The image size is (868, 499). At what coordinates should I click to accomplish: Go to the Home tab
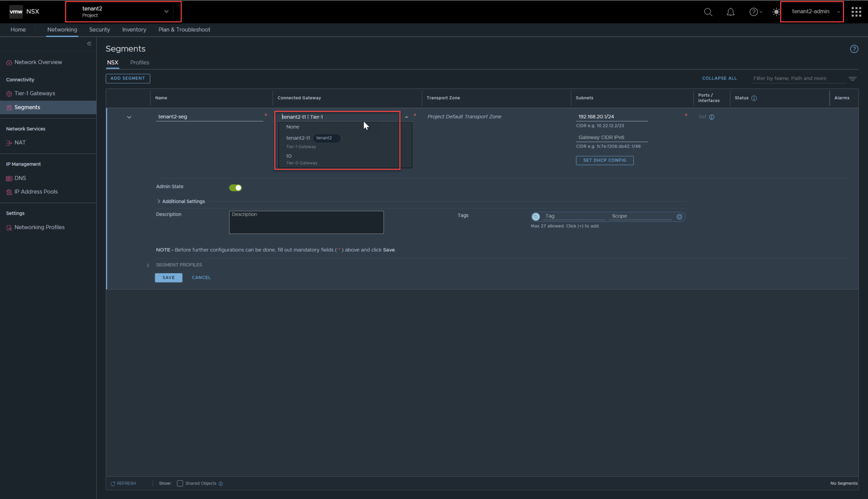[18, 30]
